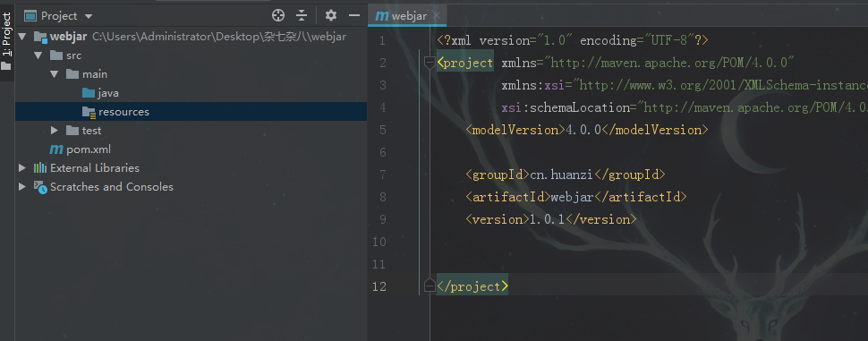This screenshot has width=868, height=341.
Task: Click the closing project tag
Action: point(472,286)
